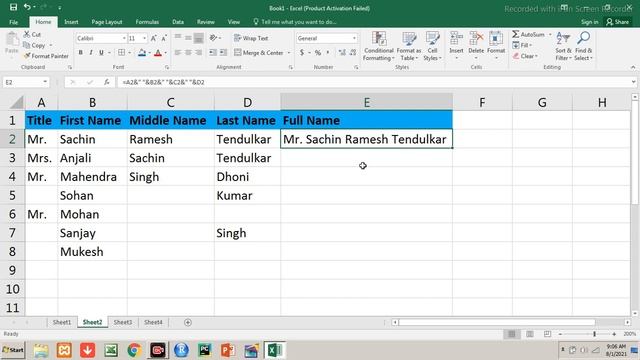The image size is (640, 360).
Task: Click the Name Box showing E2
Action: [26, 82]
